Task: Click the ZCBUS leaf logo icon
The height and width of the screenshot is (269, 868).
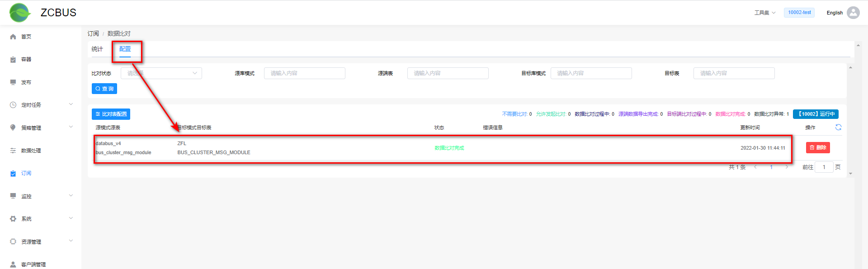Action: coord(19,13)
